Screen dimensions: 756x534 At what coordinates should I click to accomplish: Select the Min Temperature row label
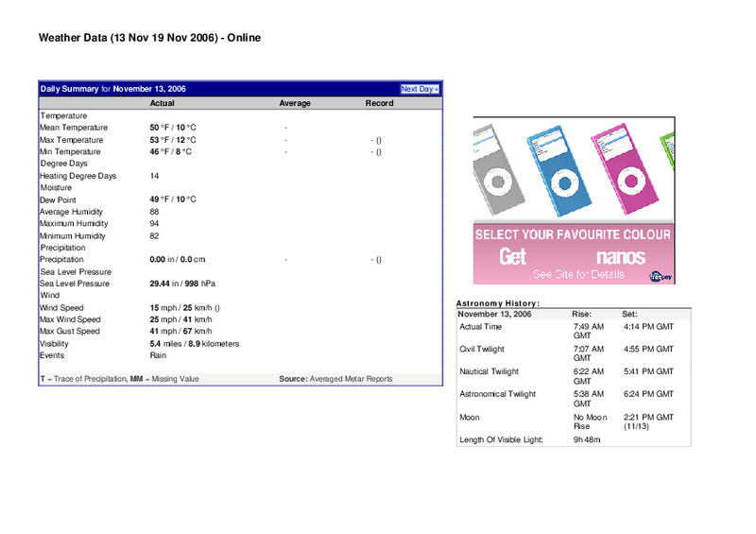click(70, 151)
